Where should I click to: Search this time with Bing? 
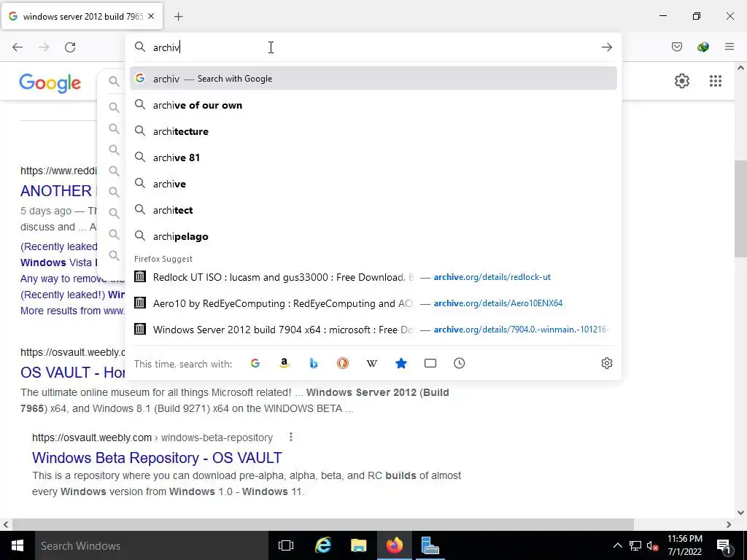[314, 363]
